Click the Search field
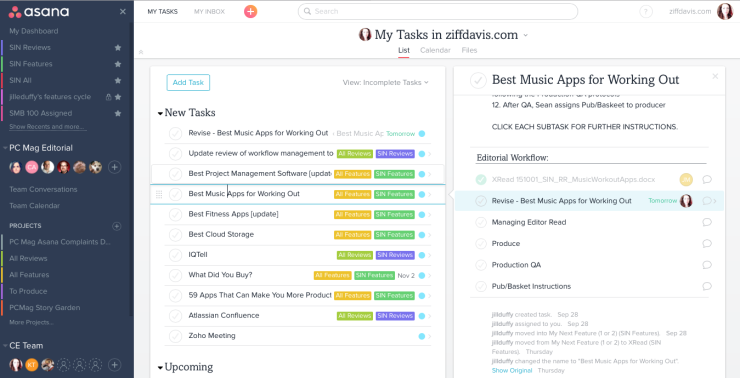 [437, 11]
